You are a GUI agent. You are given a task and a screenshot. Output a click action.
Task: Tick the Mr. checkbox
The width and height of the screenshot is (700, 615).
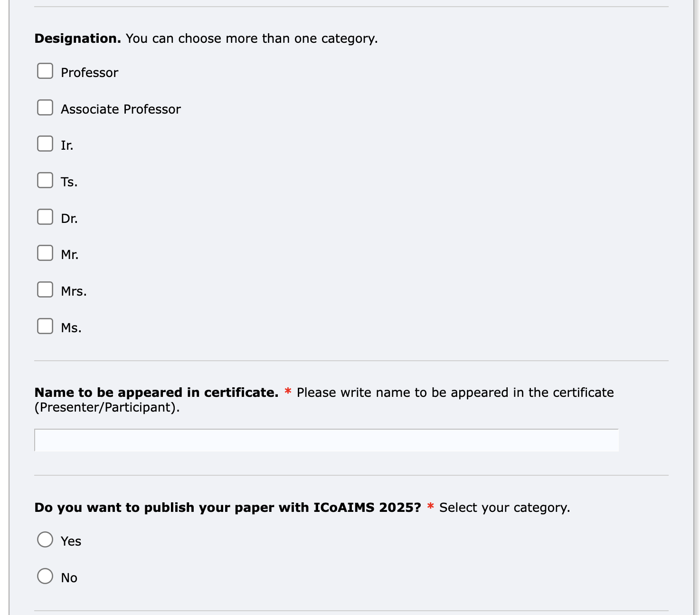pyautogui.click(x=45, y=253)
